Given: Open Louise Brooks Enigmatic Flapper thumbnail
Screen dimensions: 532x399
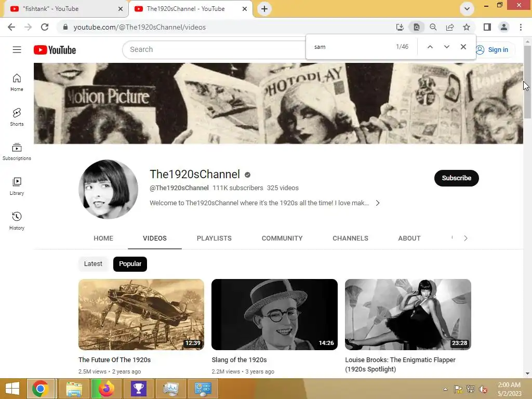Looking at the screenshot, I should point(408,314).
